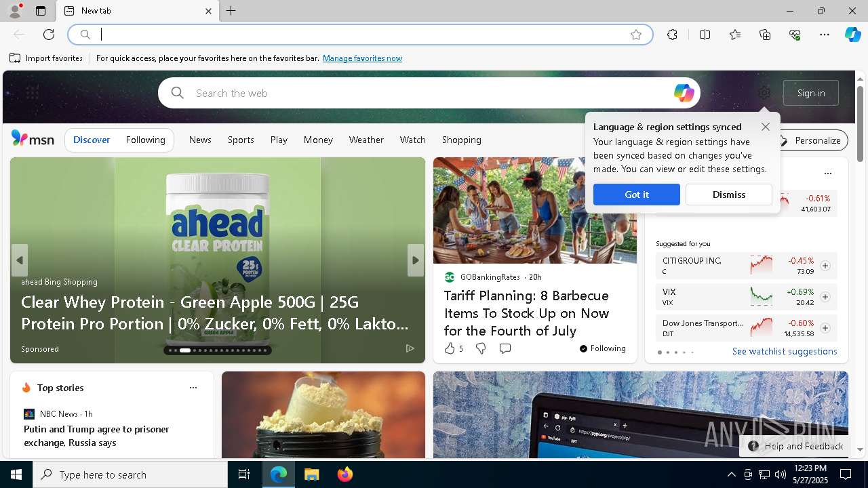Image resolution: width=868 pixels, height=488 pixels.
Task: Go to previous carousel slide arrow
Action: (x=20, y=260)
